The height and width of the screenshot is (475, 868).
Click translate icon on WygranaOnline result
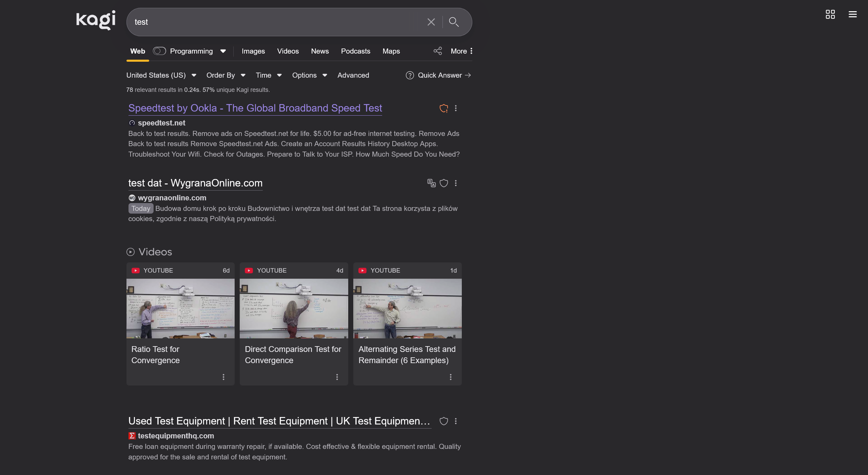coord(431,183)
